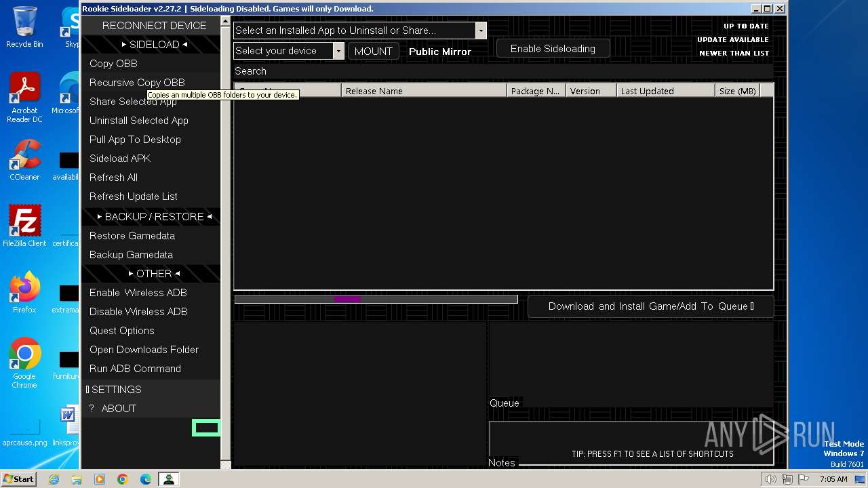The height and width of the screenshot is (488, 868).
Task: Click the volume speaker tray icon
Action: (x=770, y=479)
